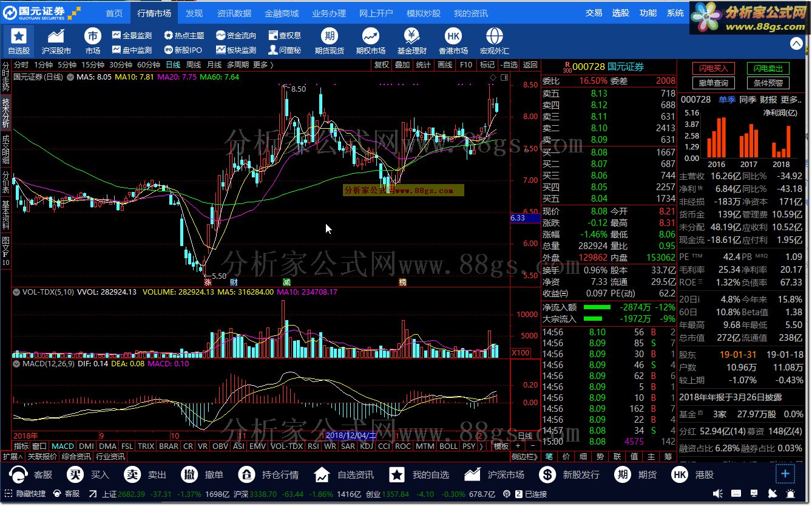812x506 pixels.
Task: Open the 自选股 star icon
Action: (18, 36)
